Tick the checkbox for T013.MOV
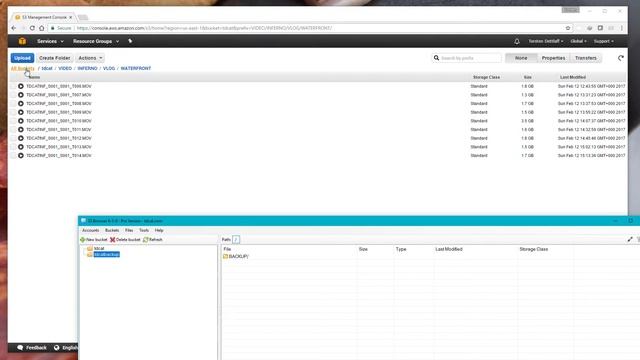Viewport: 640px width, 360px height. click(13, 147)
